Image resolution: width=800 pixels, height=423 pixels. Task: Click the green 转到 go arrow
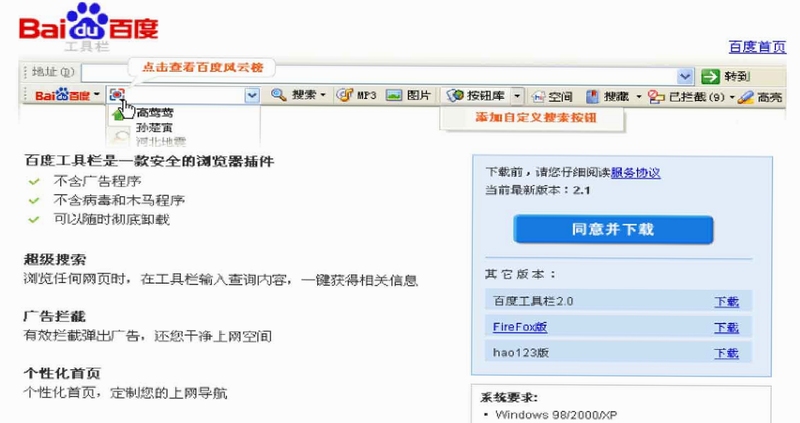pyautogui.click(x=710, y=77)
